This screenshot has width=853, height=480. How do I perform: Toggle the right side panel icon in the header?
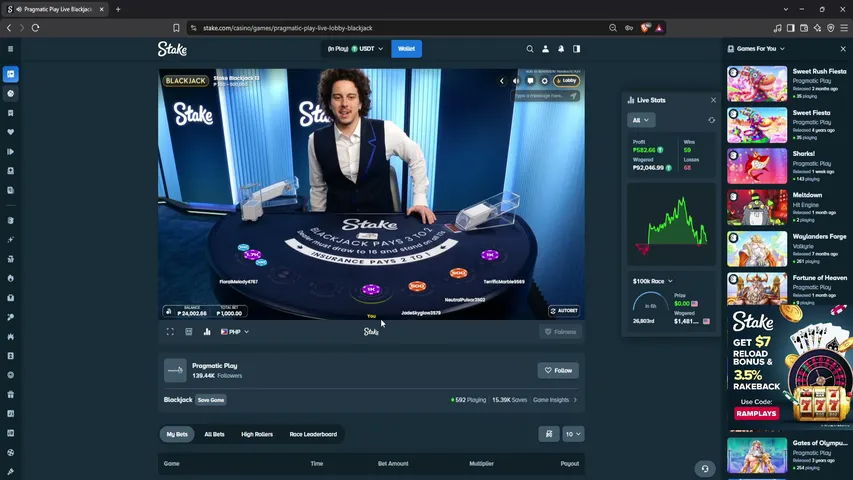click(x=577, y=49)
